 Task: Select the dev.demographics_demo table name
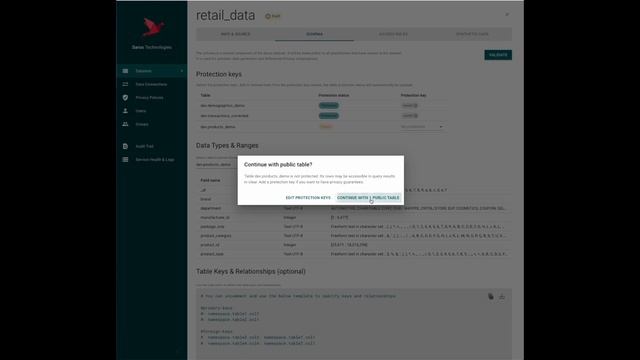pyautogui.click(x=222, y=106)
